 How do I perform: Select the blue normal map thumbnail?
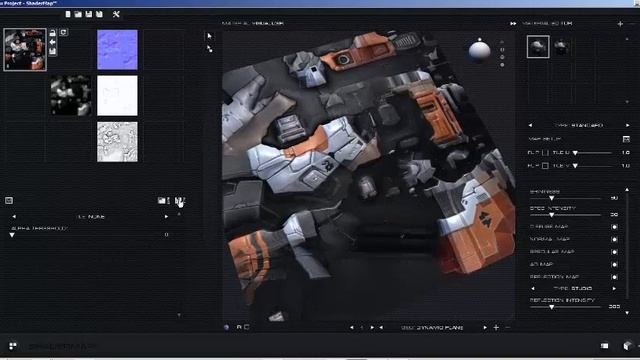(x=117, y=49)
